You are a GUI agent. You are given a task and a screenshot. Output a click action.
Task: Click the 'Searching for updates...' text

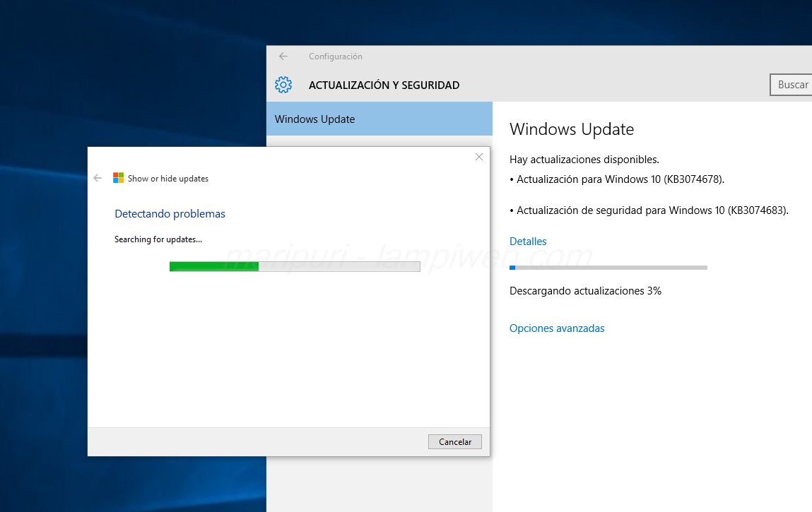point(158,239)
